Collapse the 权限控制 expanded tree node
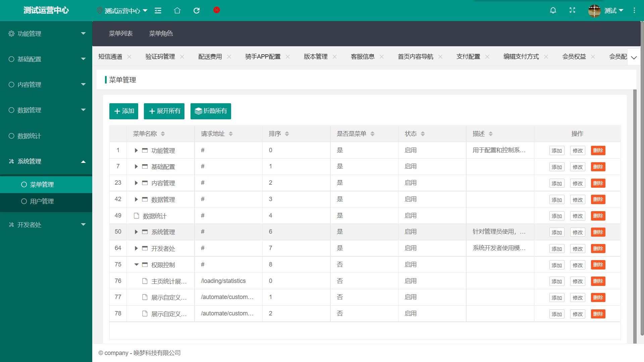 137,264
